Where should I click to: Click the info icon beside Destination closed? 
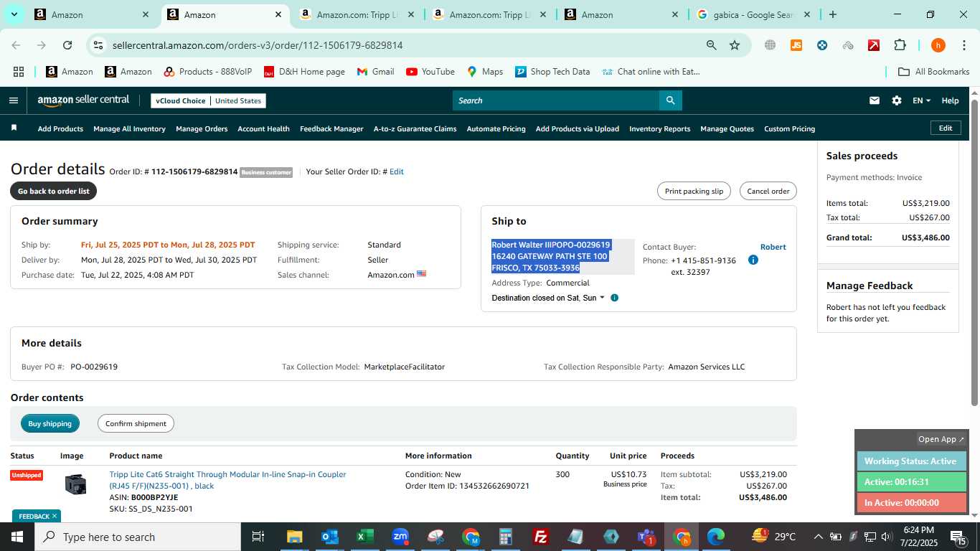point(614,298)
